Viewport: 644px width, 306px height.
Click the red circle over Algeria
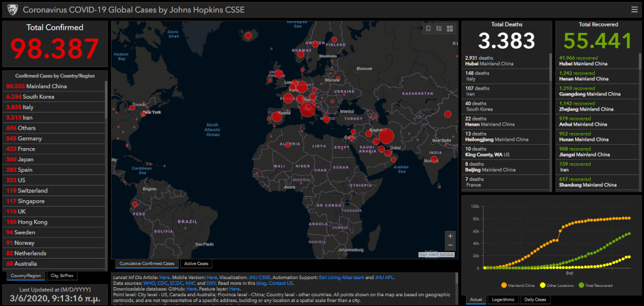coord(288,144)
